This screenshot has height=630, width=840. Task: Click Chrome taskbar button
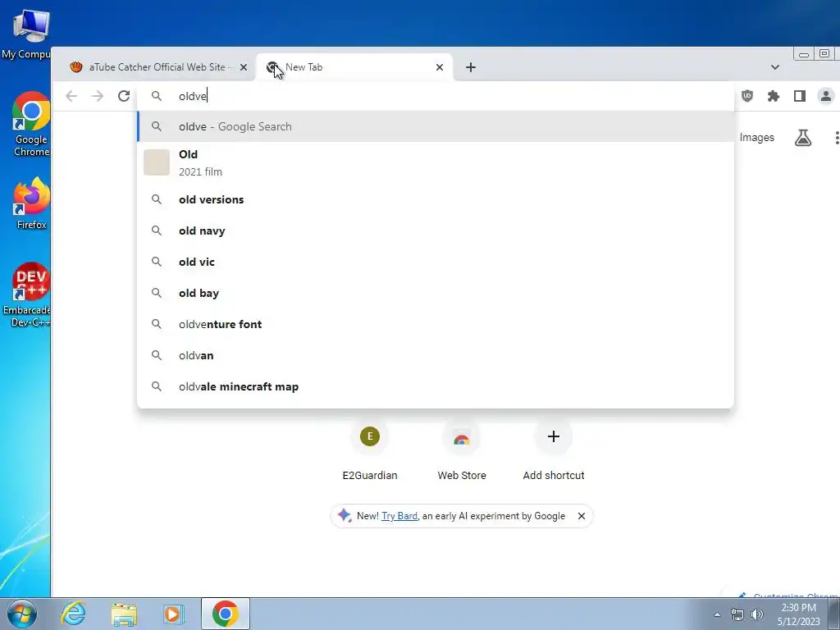[x=225, y=614]
